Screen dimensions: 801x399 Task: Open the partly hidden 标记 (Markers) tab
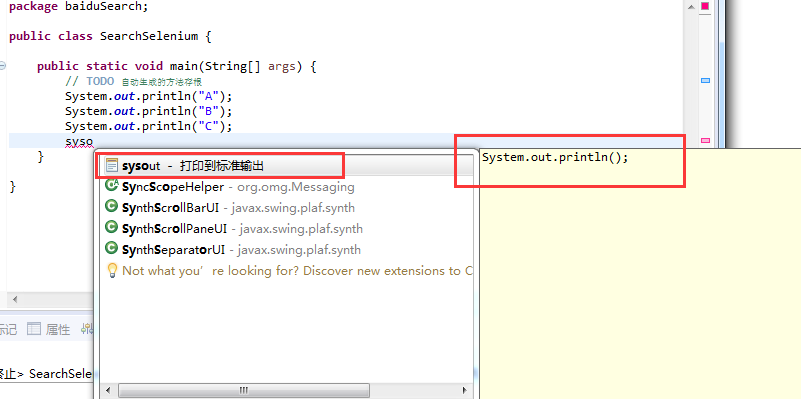[x=8, y=330]
